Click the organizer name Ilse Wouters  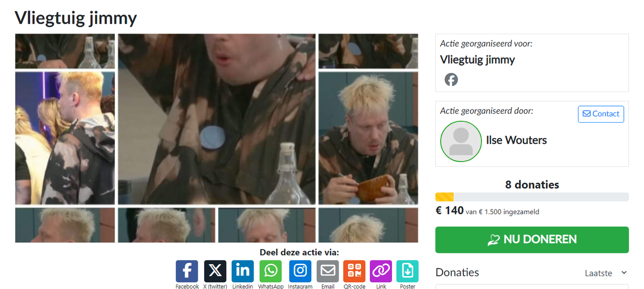point(516,140)
